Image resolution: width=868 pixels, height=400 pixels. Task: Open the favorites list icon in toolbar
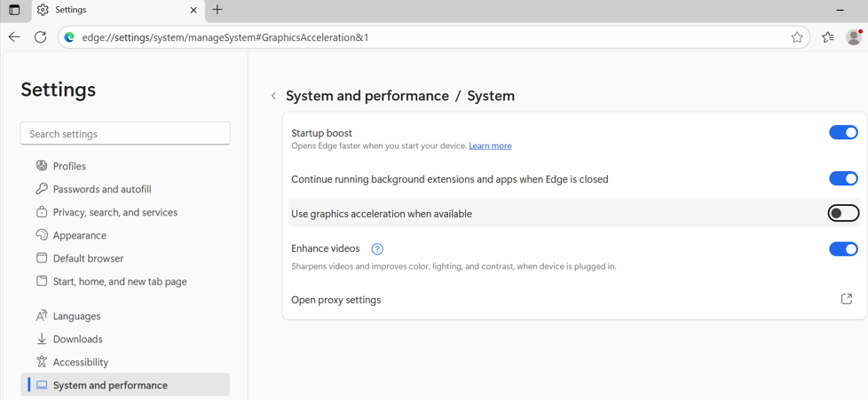[x=827, y=37]
